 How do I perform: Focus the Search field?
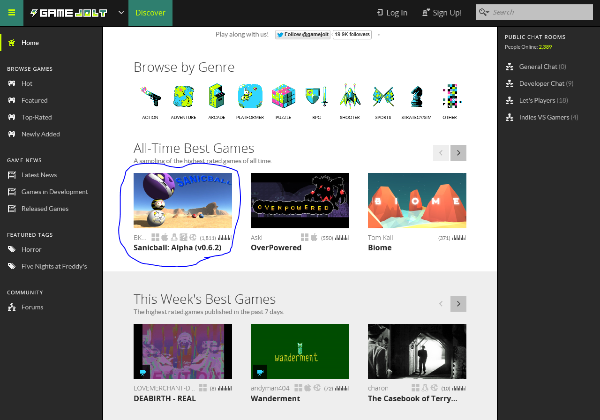pos(534,12)
